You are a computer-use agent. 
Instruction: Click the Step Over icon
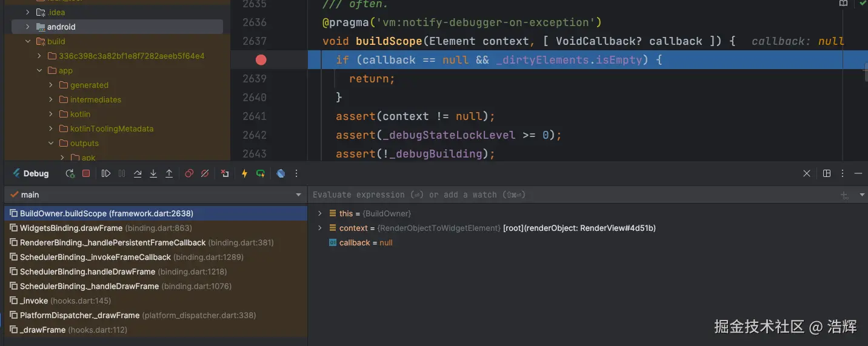click(138, 173)
